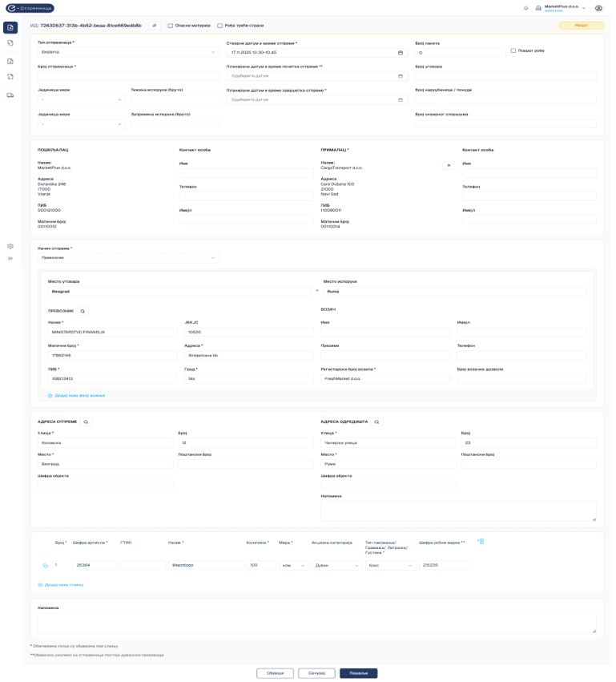
Task: Expand sidebar with double chevron icon
Action: coord(10,258)
